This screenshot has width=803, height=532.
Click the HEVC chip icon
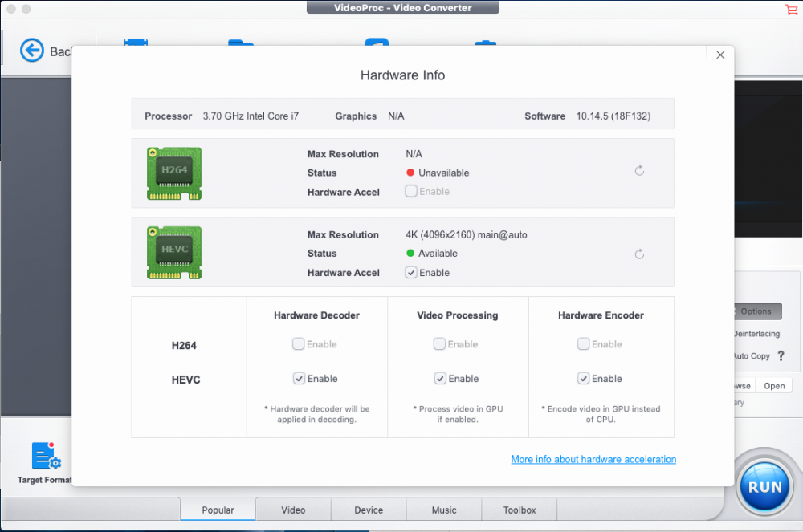pyautogui.click(x=174, y=253)
